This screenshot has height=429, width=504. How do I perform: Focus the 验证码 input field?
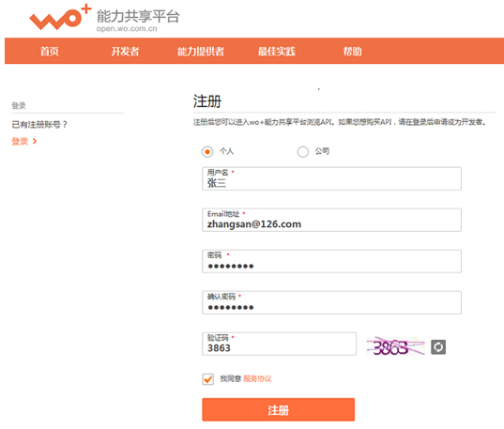click(279, 344)
